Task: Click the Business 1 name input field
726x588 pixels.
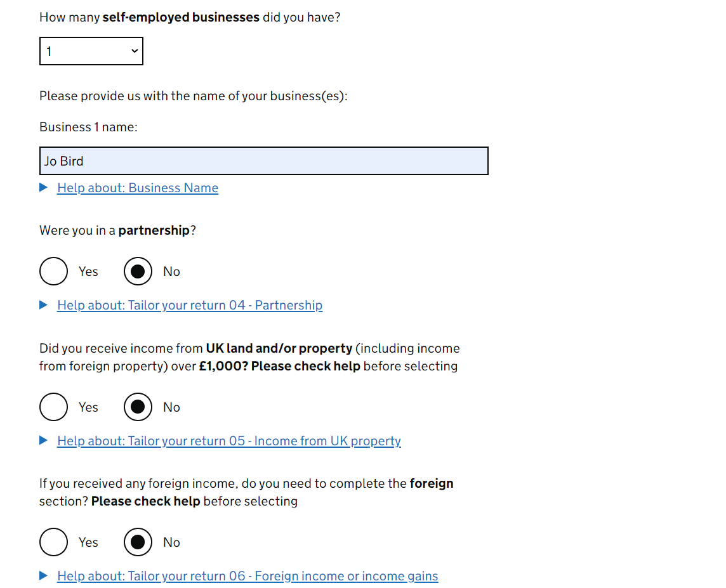Action: click(x=264, y=161)
